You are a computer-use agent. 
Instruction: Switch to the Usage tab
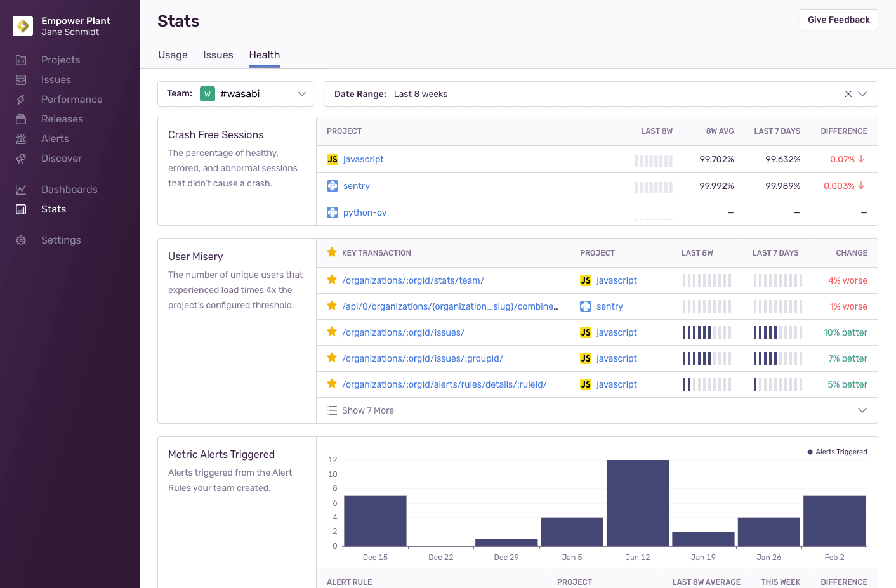pyautogui.click(x=172, y=55)
